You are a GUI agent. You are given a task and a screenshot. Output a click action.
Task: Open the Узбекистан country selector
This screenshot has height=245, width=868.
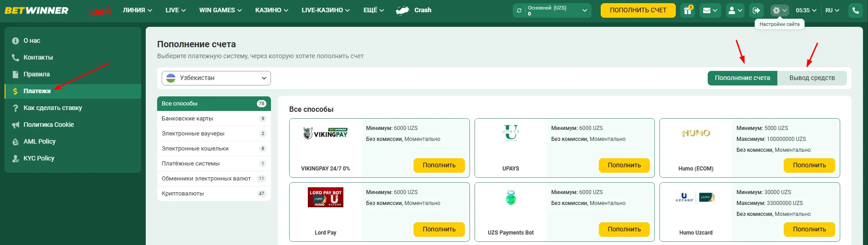[x=216, y=78]
